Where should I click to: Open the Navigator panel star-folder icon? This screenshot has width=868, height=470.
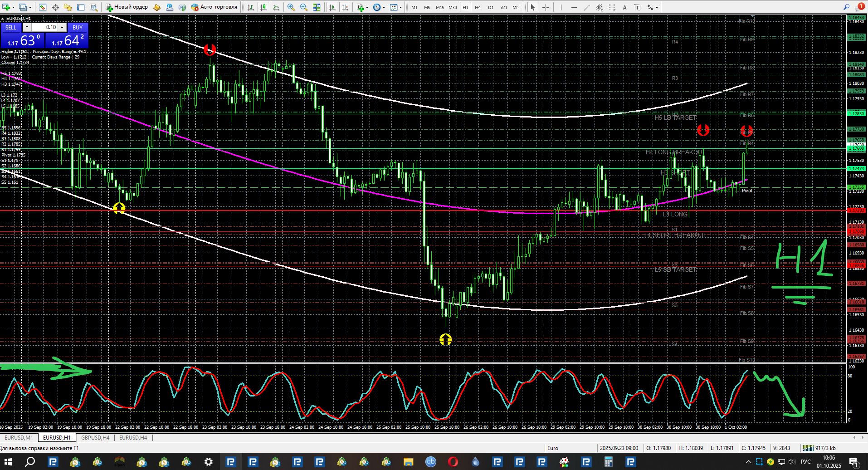tap(68, 7)
